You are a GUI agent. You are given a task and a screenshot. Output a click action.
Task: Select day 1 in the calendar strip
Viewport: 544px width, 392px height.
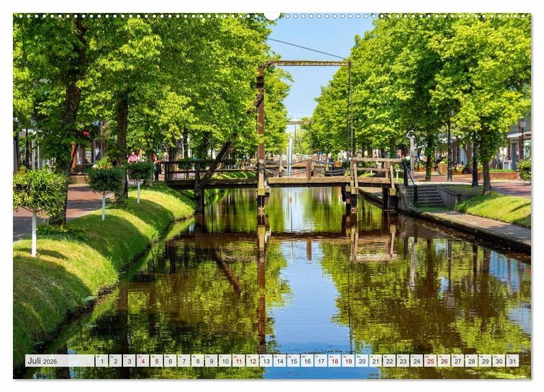click(101, 361)
